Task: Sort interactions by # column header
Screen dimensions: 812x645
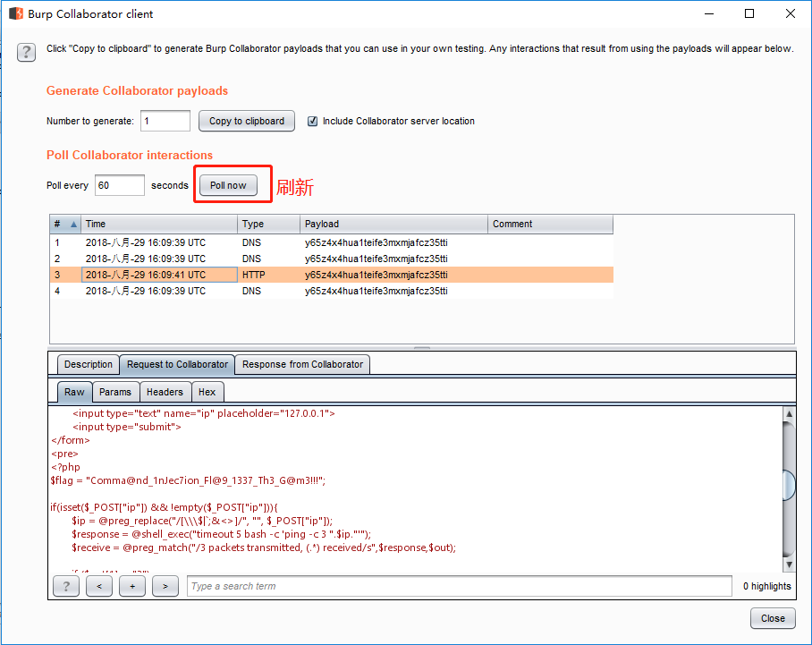Action: 64,225
